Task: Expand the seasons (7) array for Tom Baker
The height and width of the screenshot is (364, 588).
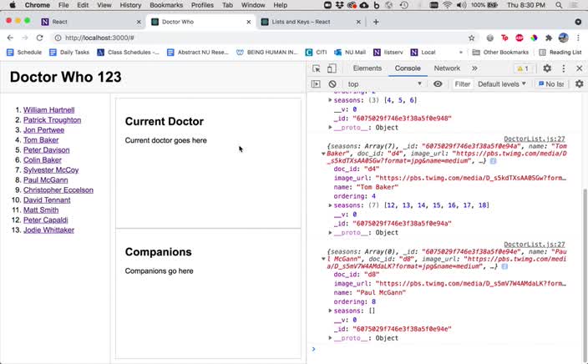Action: pos(330,205)
